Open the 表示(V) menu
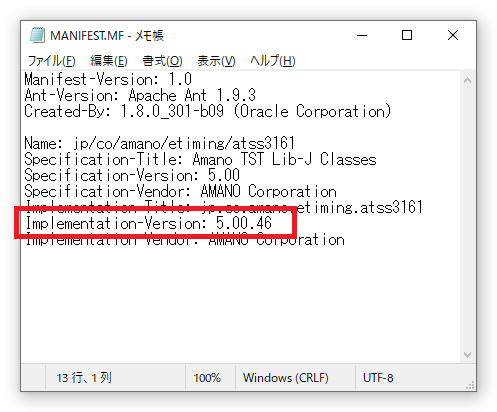Image resolution: width=497 pixels, height=412 pixels. coord(216,61)
